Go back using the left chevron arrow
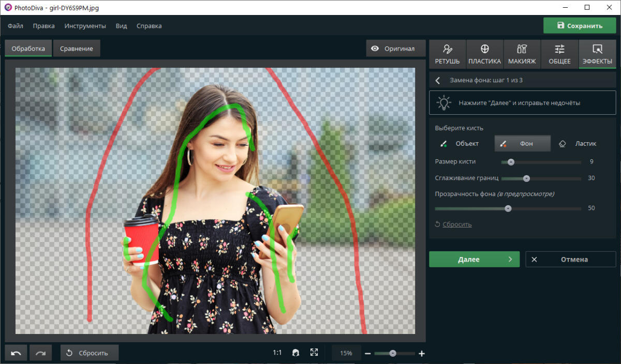 [438, 80]
